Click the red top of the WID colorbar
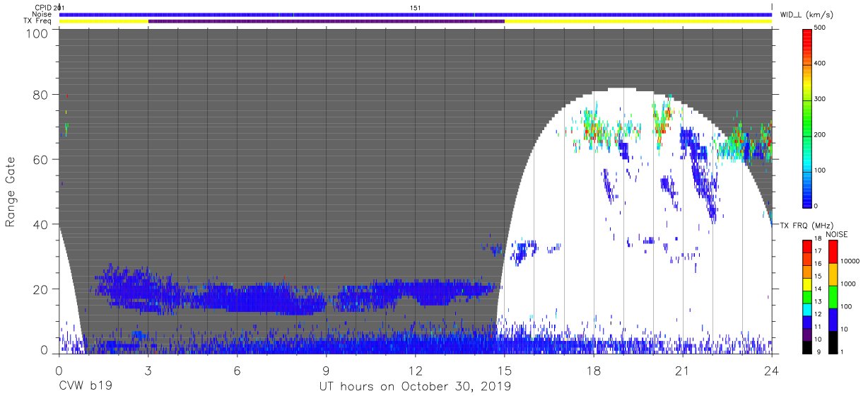The image size is (868, 401). [x=807, y=35]
